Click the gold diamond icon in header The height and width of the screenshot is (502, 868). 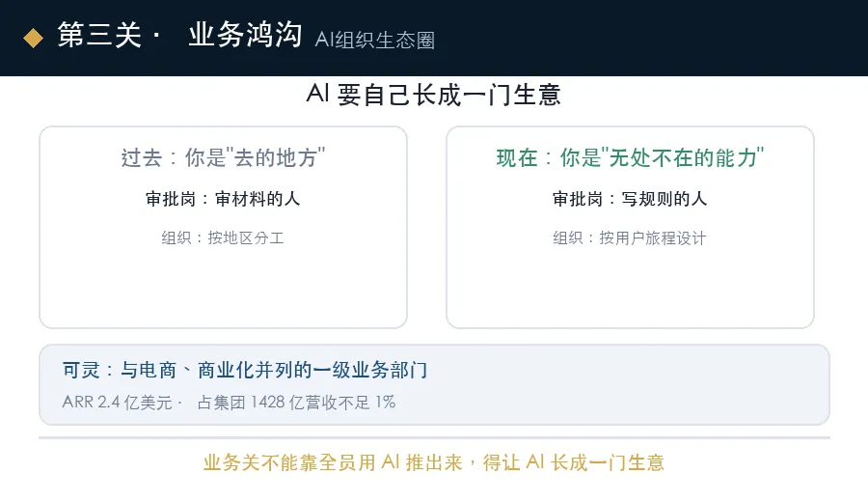click(33, 38)
